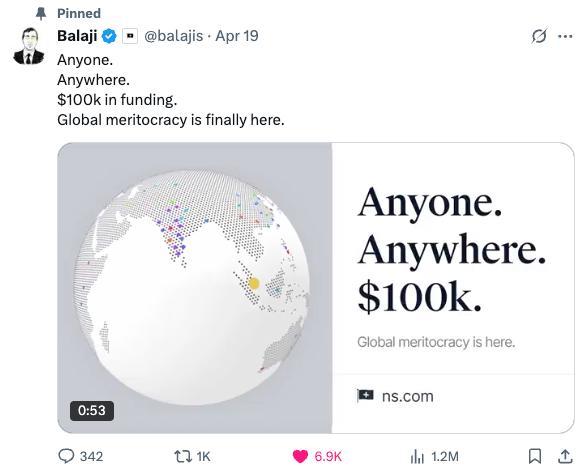This screenshot has width=585, height=475.
Task: Click the Apr 19 timestamp
Action: pos(237,36)
